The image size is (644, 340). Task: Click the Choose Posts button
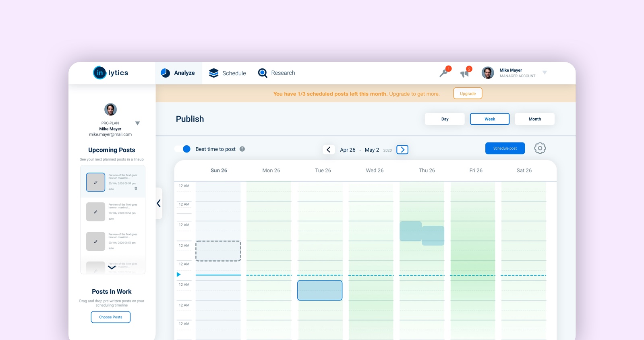pos(111,317)
